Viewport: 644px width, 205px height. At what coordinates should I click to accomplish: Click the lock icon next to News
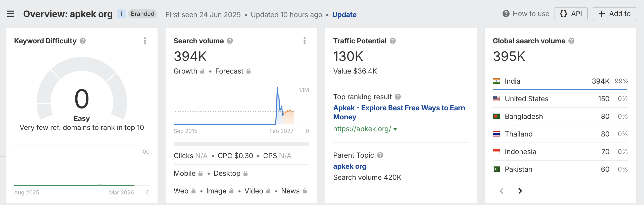click(x=305, y=191)
